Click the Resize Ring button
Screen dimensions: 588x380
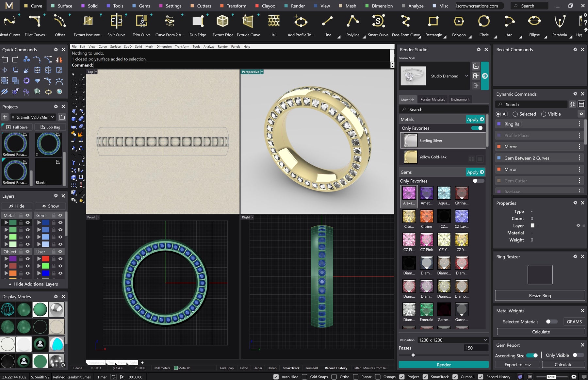tap(540, 295)
